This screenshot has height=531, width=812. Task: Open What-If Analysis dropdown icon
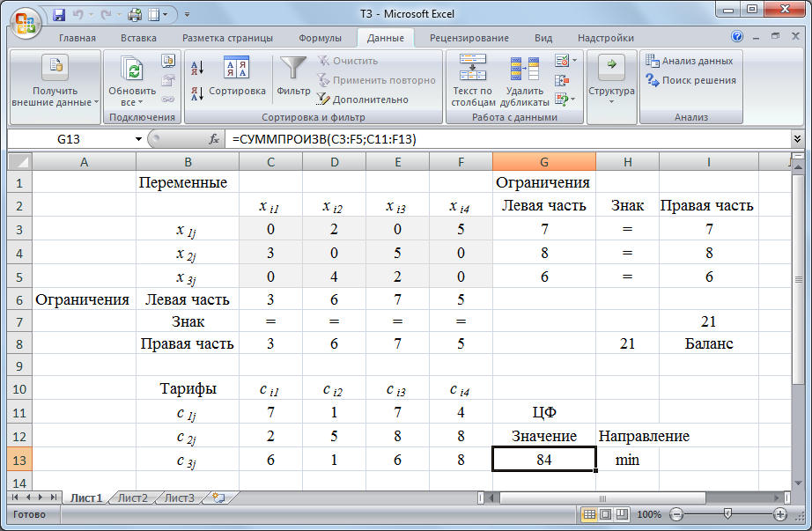(565, 99)
